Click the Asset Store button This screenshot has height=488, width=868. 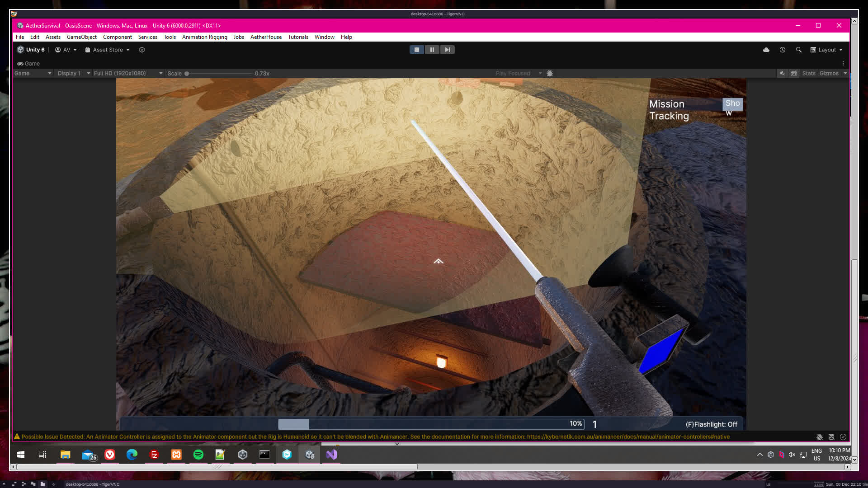108,50
